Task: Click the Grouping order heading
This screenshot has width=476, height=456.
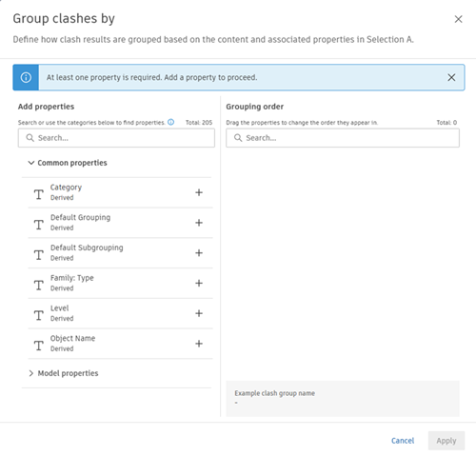Action: [255, 107]
